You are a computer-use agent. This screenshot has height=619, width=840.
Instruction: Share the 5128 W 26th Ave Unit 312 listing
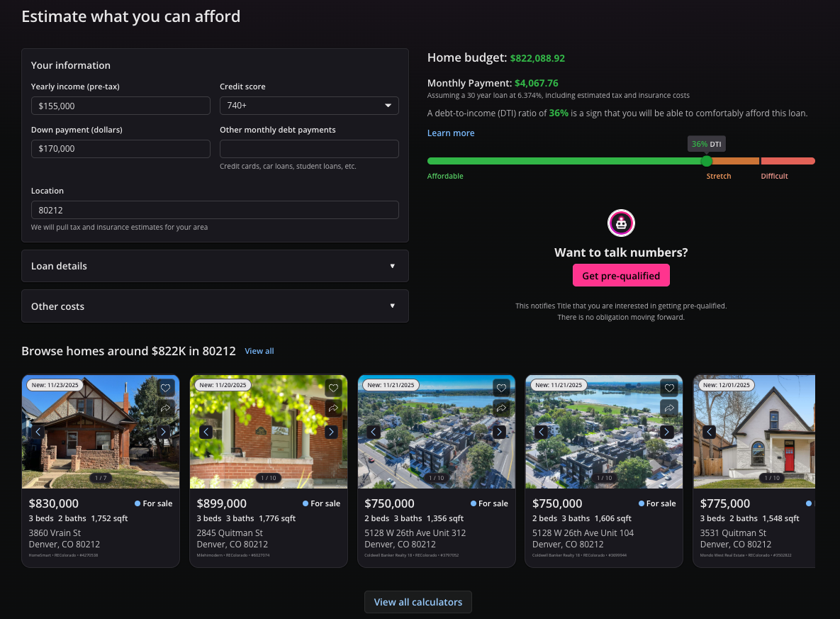pos(501,408)
